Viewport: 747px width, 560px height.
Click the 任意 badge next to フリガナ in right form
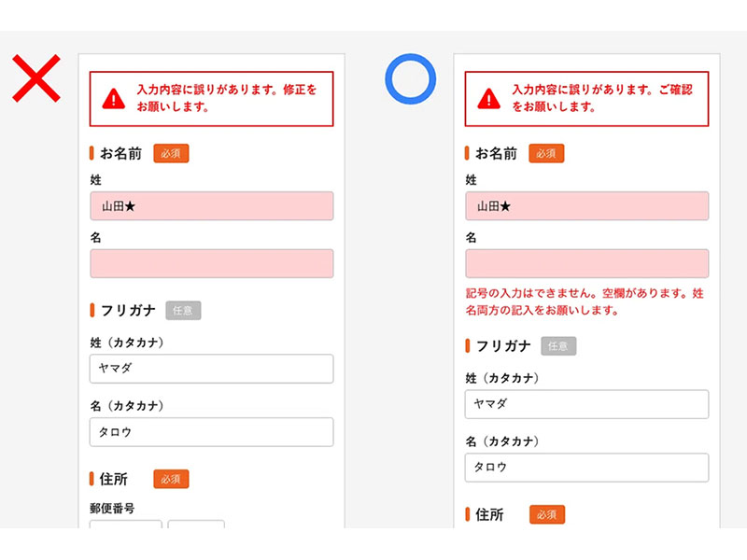pos(558,345)
